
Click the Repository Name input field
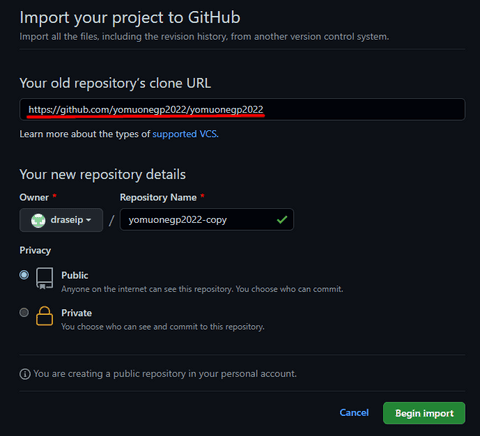point(207,220)
